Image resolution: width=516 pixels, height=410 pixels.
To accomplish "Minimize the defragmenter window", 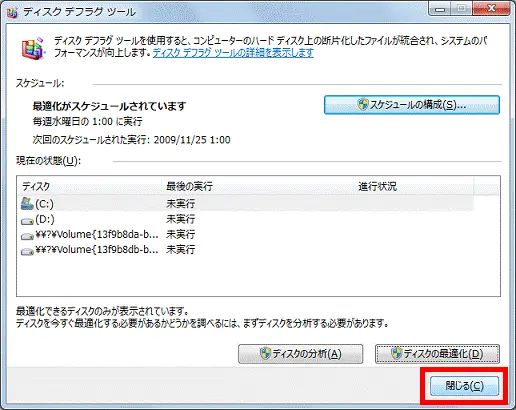I will [x=440, y=9].
